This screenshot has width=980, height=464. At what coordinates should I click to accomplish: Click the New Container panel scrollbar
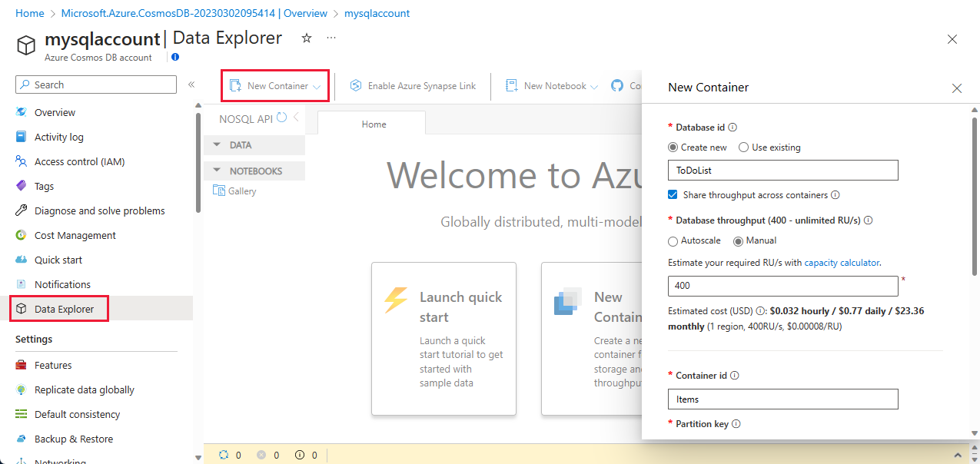click(x=974, y=196)
